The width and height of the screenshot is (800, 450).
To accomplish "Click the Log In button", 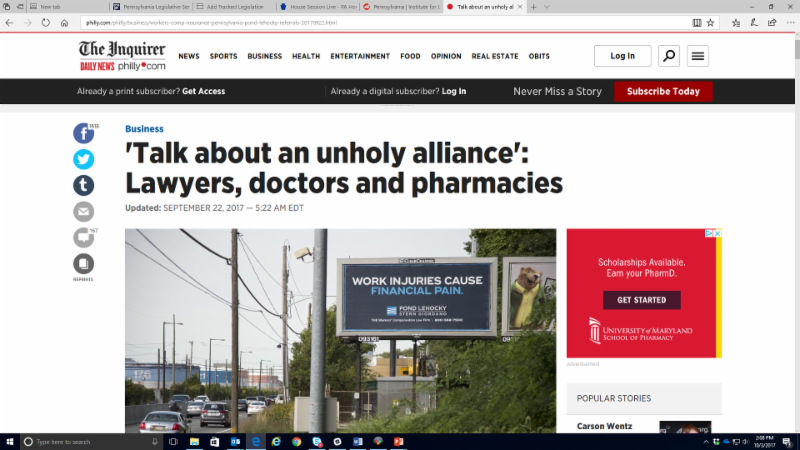I will (622, 56).
